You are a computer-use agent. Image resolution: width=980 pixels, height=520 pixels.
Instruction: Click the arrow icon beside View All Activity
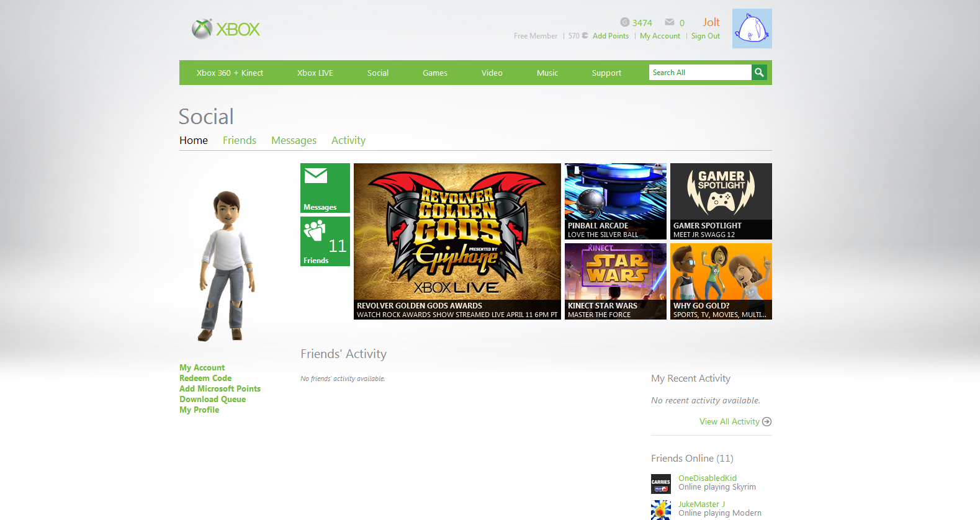[766, 421]
